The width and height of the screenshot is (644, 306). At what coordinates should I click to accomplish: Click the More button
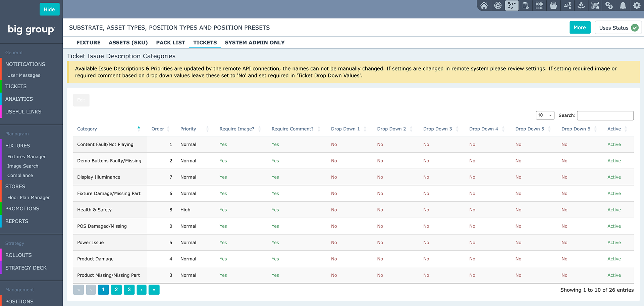(580, 28)
